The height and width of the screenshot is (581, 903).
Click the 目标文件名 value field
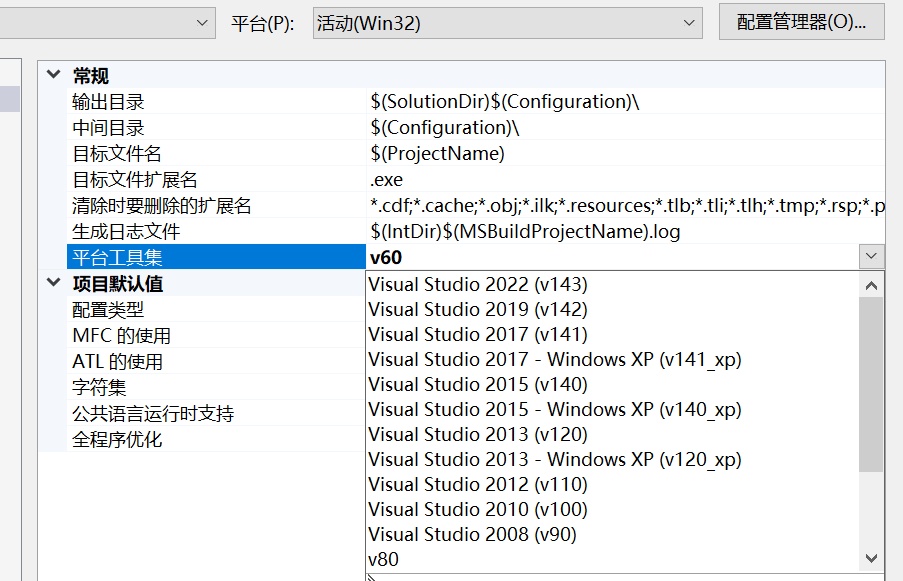[x=625, y=153]
